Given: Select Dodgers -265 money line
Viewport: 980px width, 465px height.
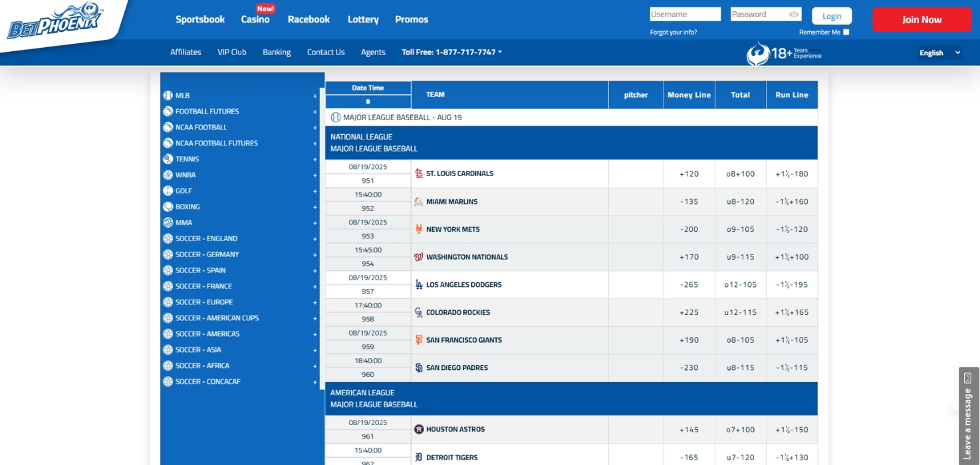Looking at the screenshot, I should [x=689, y=285].
